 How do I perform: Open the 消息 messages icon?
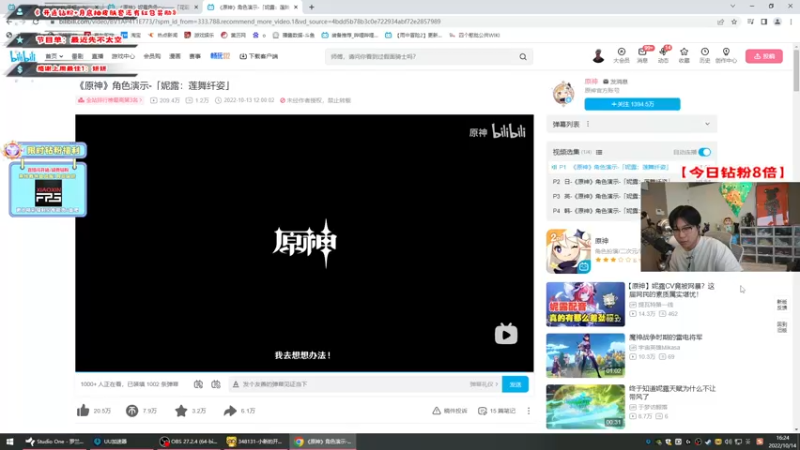[642, 56]
